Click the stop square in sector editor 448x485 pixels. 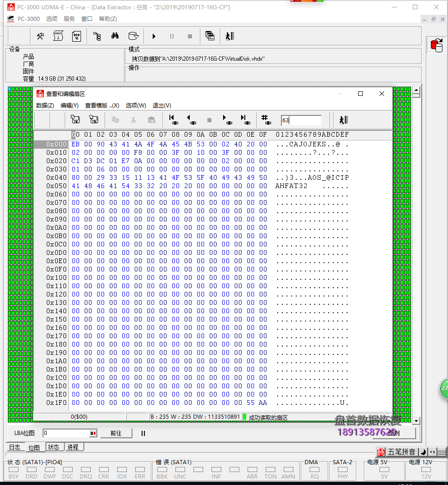pyautogui.click(x=209, y=120)
